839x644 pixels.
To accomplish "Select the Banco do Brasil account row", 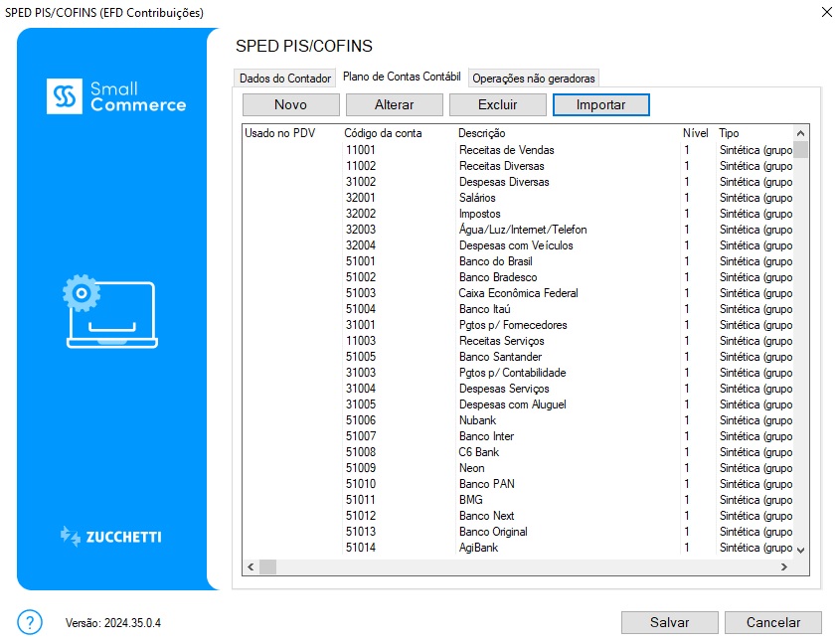I will pyautogui.click(x=488, y=261).
